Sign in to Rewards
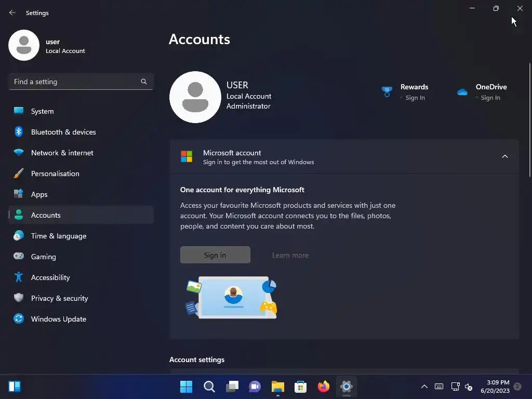The width and height of the screenshot is (532, 399). [415, 98]
